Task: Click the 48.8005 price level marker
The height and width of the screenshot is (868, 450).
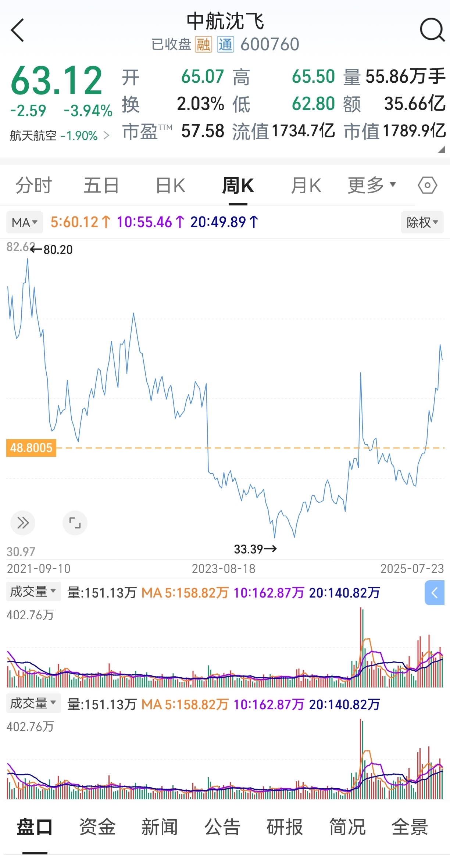Action: point(31,448)
